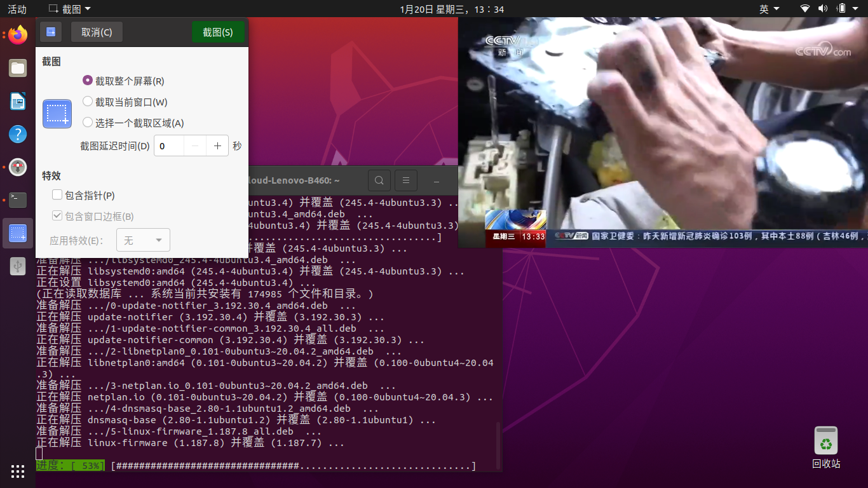Click the terminal title 'Lenovo-B460: ~'

coord(295,181)
